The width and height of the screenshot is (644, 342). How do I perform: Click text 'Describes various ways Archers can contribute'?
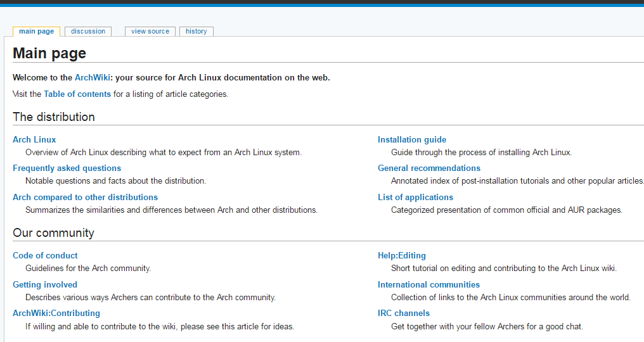coord(106,297)
